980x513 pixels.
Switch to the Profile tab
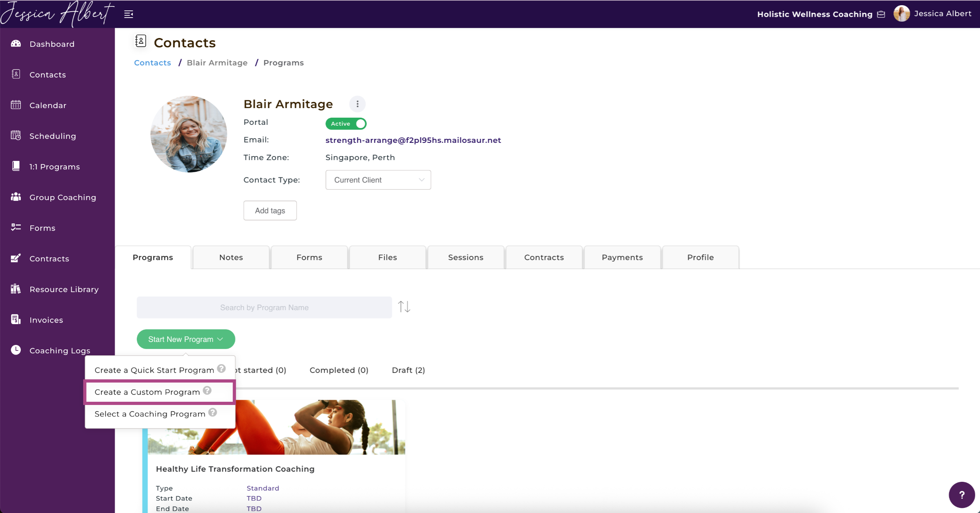tap(701, 257)
